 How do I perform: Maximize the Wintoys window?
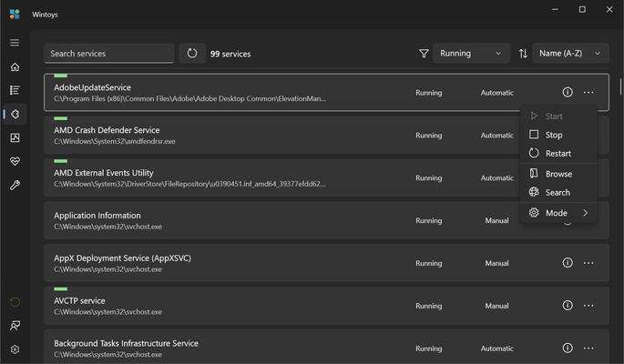pyautogui.click(x=582, y=9)
